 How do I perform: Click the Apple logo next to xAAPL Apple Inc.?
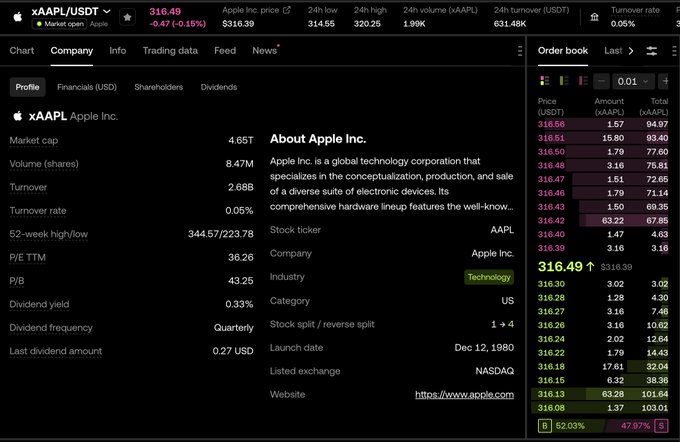tap(18, 116)
